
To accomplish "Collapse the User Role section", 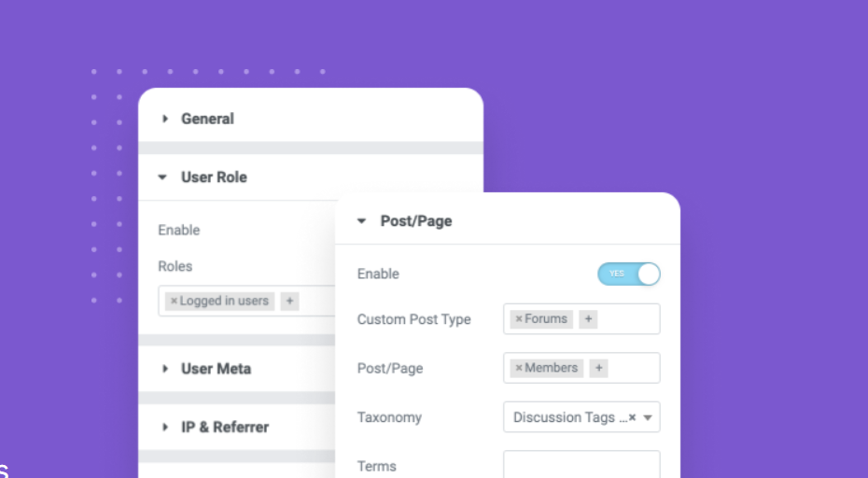I will tap(214, 177).
